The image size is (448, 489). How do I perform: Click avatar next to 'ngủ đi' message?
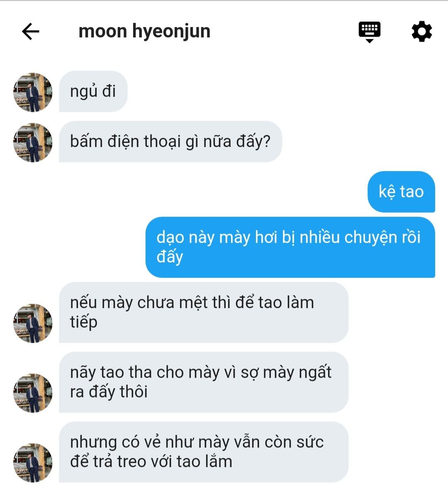point(33,92)
